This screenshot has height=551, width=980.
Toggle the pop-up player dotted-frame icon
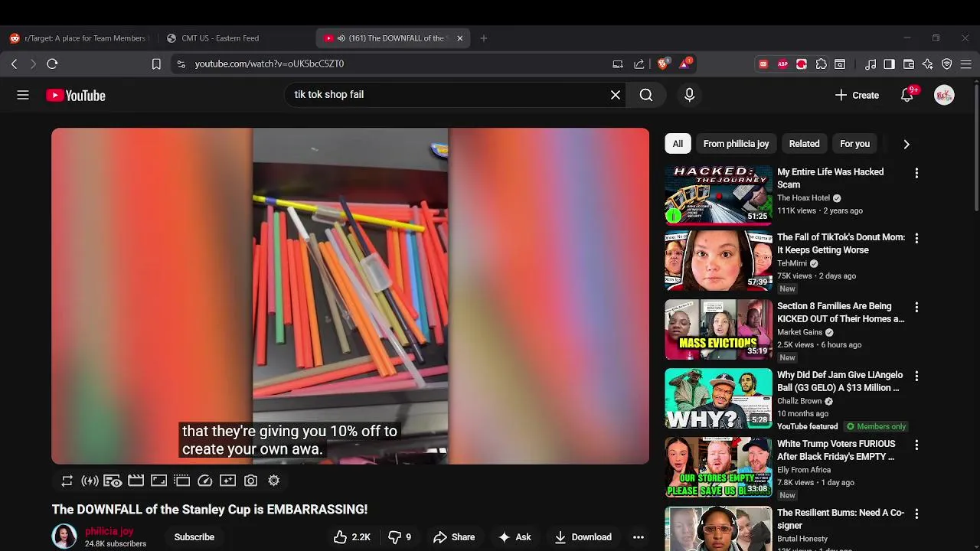coord(181,481)
